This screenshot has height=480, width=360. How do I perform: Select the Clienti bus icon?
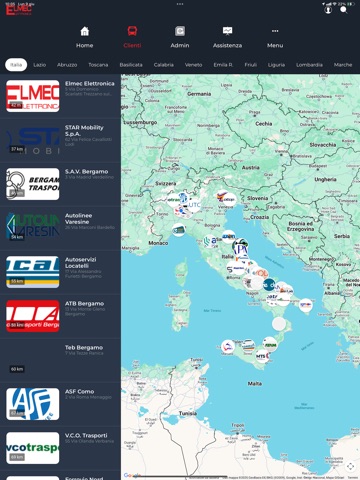pyautogui.click(x=132, y=31)
